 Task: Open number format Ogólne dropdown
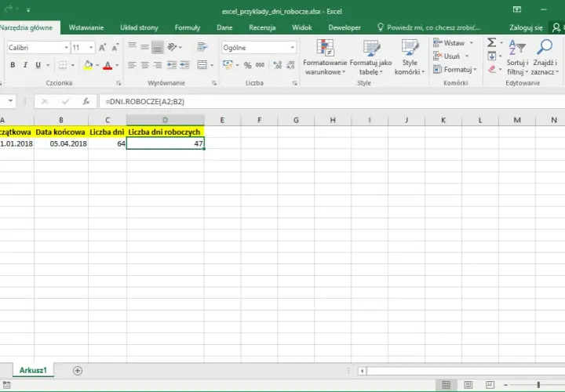[x=292, y=48]
